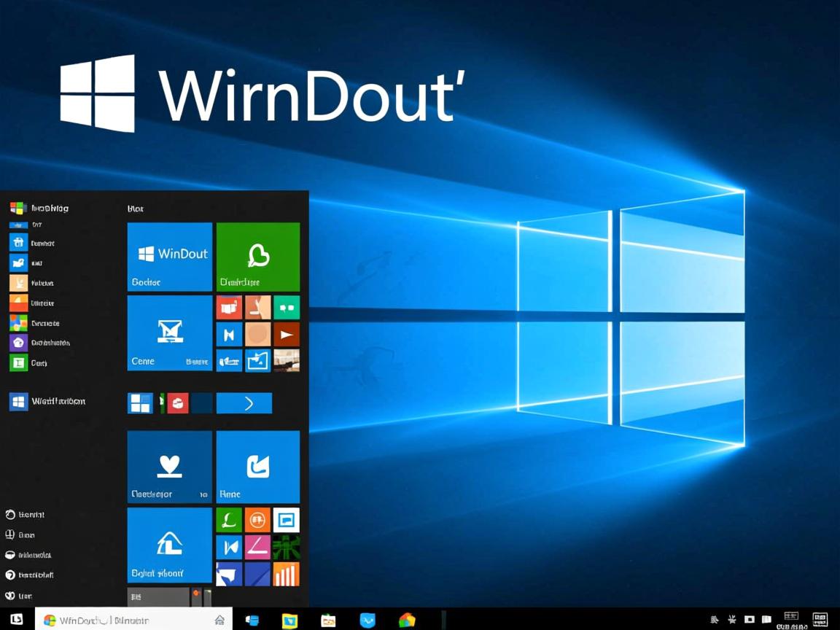The width and height of the screenshot is (840, 630).
Task: Launch the large blue WinDout tile
Action: pyautogui.click(x=169, y=257)
